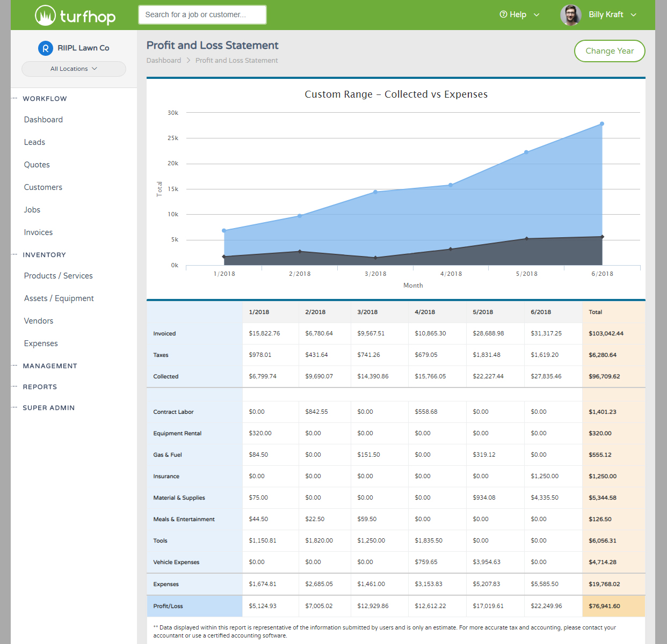This screenshot has width=667, height=644.
Task: Open Leads in the sidebar
Action: [34, 142]
